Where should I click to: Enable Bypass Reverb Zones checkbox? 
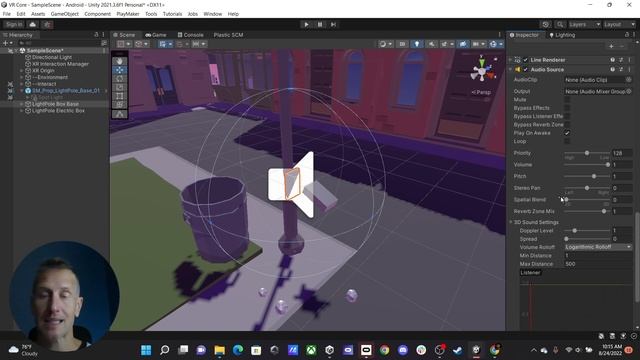click(x=567, y=124)
